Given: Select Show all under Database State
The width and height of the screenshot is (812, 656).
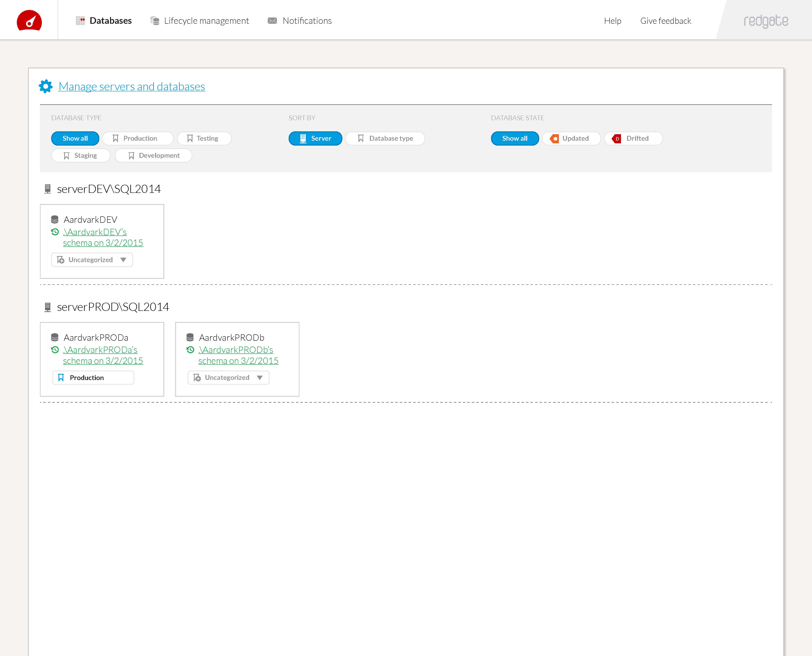Looking at the screenshot, I should (x=515, y=138).
